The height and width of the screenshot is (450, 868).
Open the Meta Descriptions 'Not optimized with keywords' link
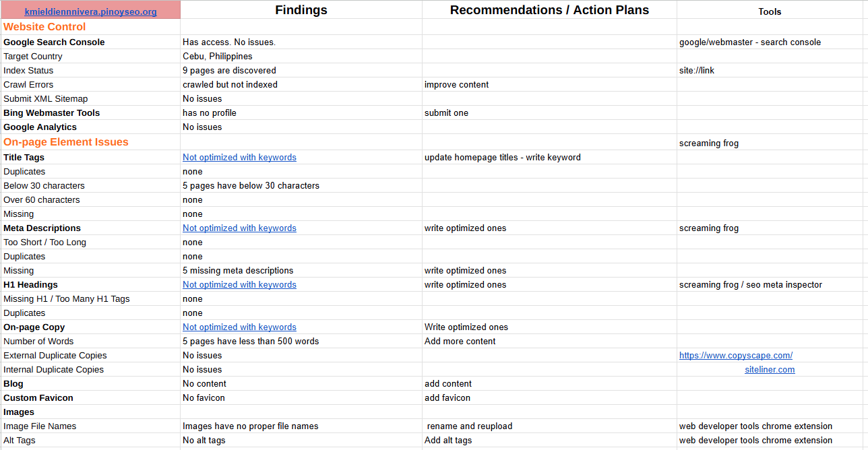(x=239, y=228)
